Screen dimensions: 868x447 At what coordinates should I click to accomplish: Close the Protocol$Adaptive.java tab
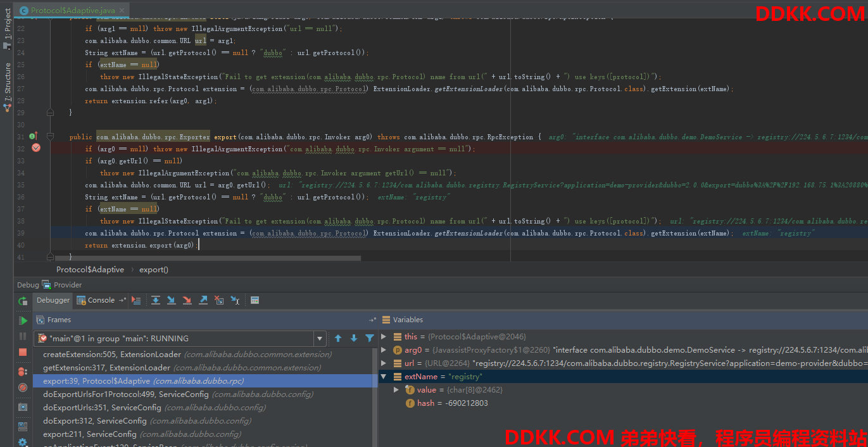click(x=120, y=11)
